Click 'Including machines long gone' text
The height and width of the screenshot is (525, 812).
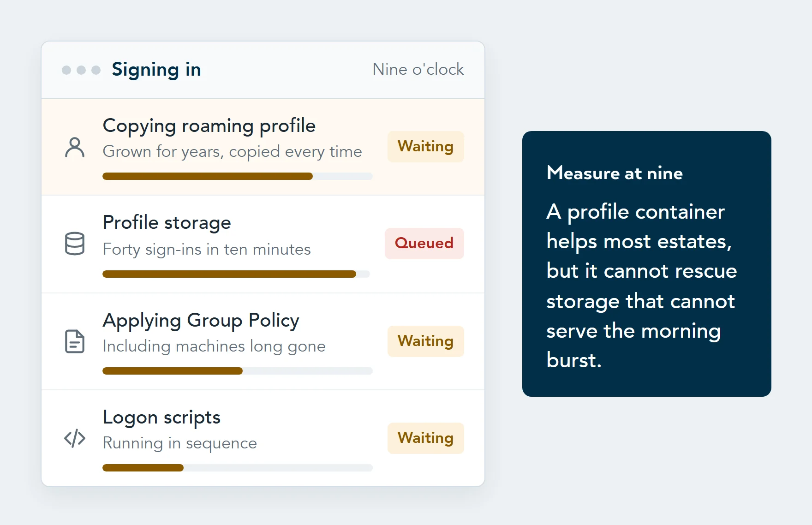214,346
